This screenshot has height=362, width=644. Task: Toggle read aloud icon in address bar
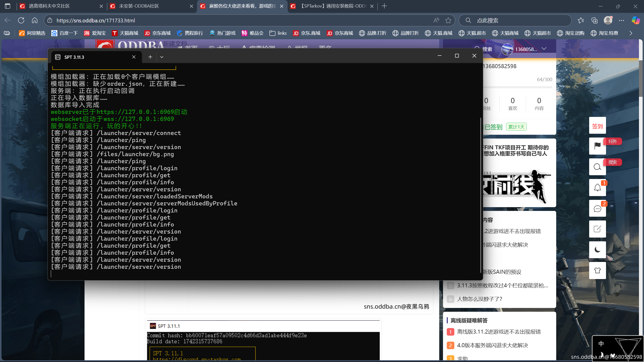436,20
